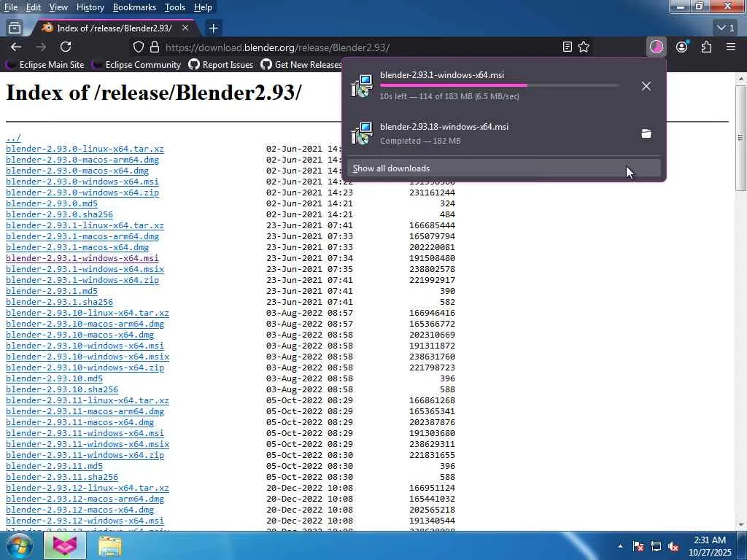Click the blender-2.93.18-windows-x64.msi installer file icon
The height and width of the screenshot is (560, 747).
coord(362,133)
